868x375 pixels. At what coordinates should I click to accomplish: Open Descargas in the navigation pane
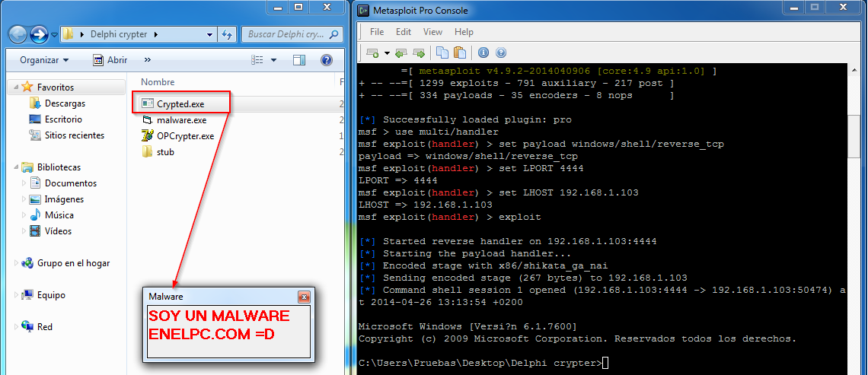pyautogui.click(x=65, y=103)
